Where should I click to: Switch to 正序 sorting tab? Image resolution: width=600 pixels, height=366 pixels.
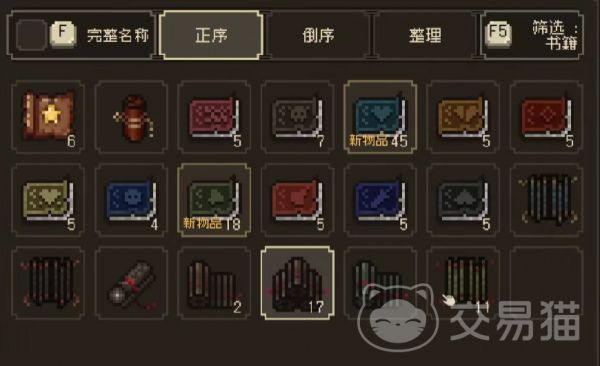(x=211, y=35)
